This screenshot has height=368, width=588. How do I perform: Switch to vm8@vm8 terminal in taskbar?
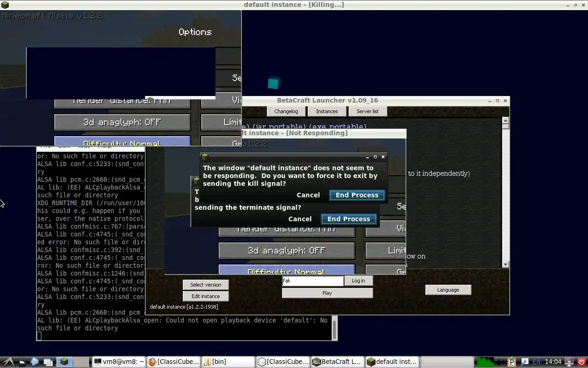(119, 362)
